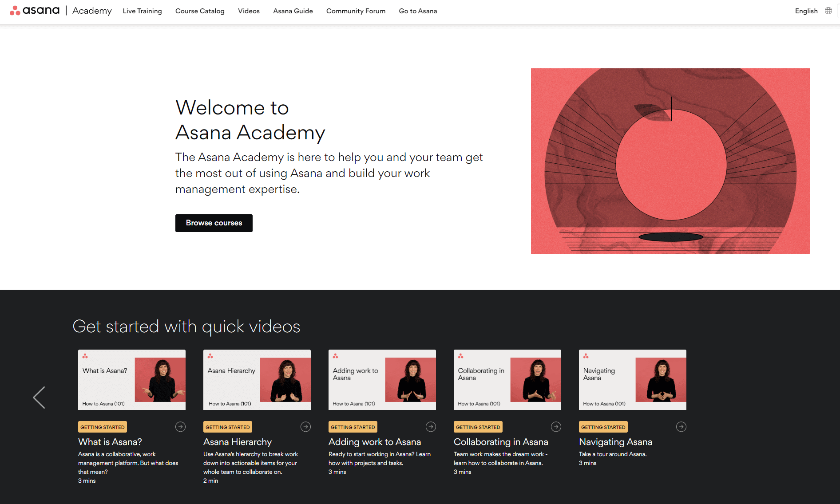Click 'Team work makes the dream work' description

coord(500,458)
